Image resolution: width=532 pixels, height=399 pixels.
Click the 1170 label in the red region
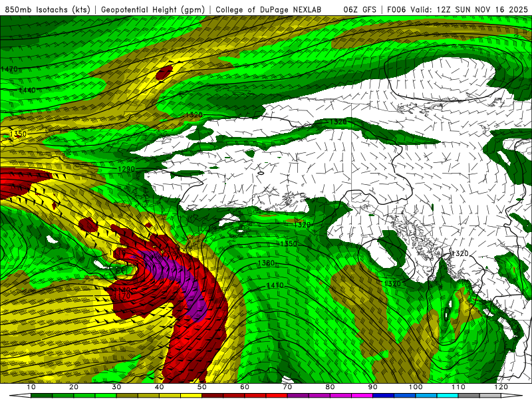pyautogui.click(x=122, y=296)
